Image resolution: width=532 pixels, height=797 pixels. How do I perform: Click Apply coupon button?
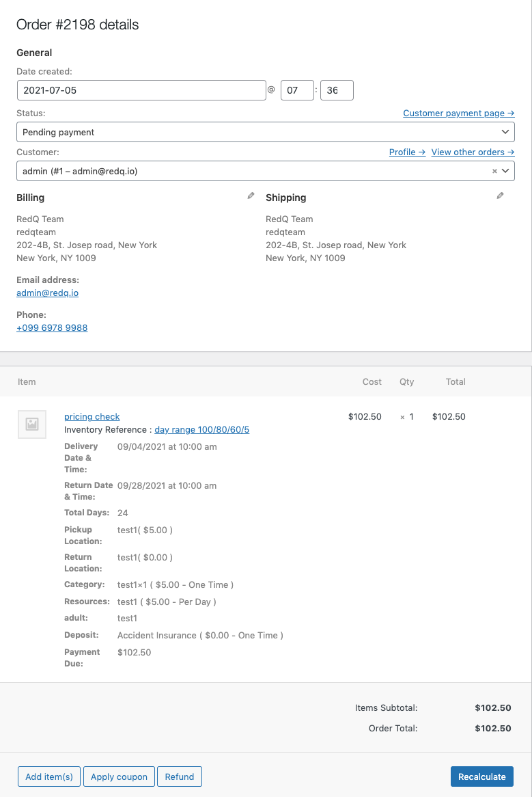tap(119, 776)
